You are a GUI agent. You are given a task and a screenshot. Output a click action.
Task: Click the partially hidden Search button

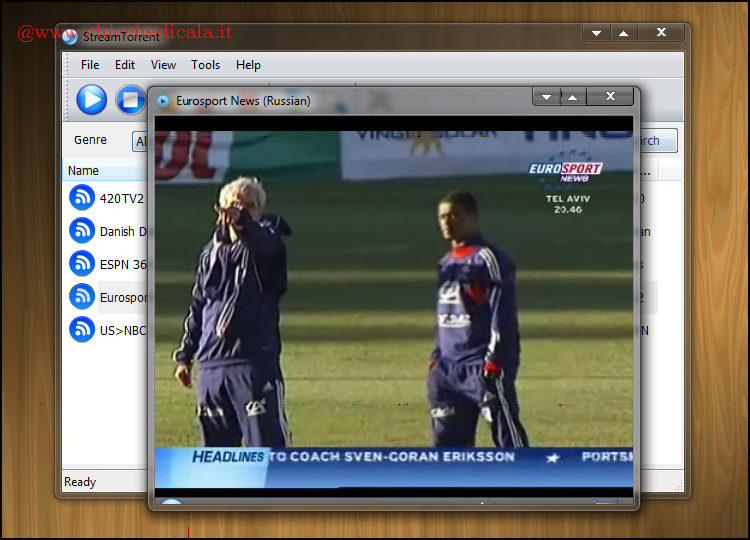pyautogui.click(x=656, y=141)
